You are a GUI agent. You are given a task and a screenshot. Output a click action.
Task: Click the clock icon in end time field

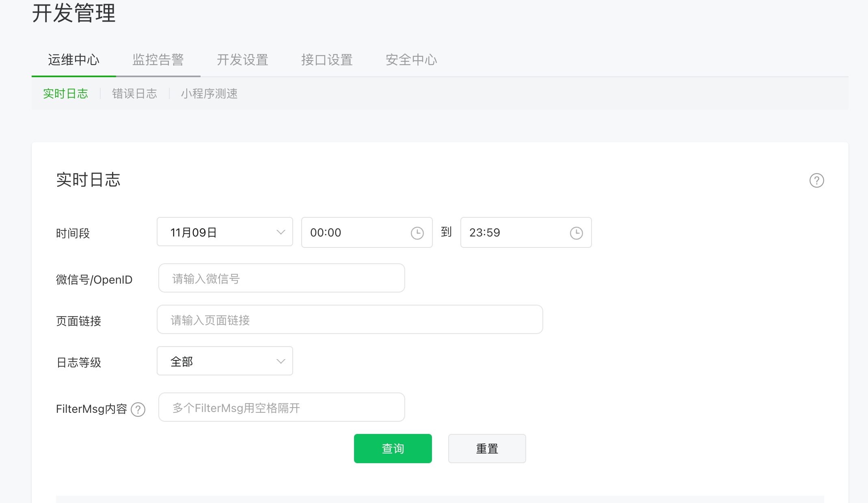[576, 233]
